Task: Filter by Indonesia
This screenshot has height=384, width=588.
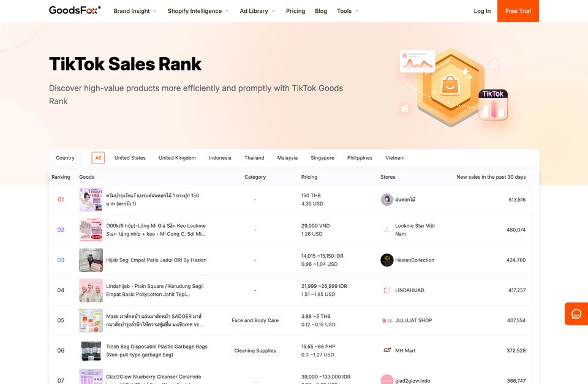Action: 220,158
